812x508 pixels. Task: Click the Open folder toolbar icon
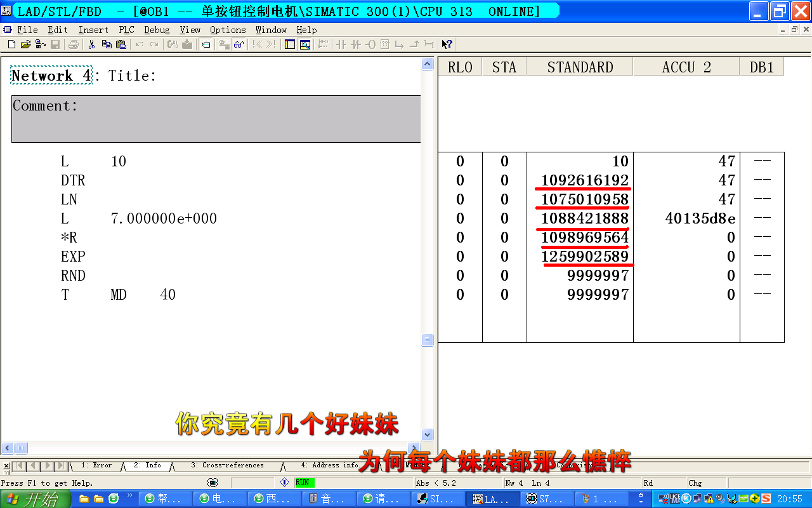(26, 44)
